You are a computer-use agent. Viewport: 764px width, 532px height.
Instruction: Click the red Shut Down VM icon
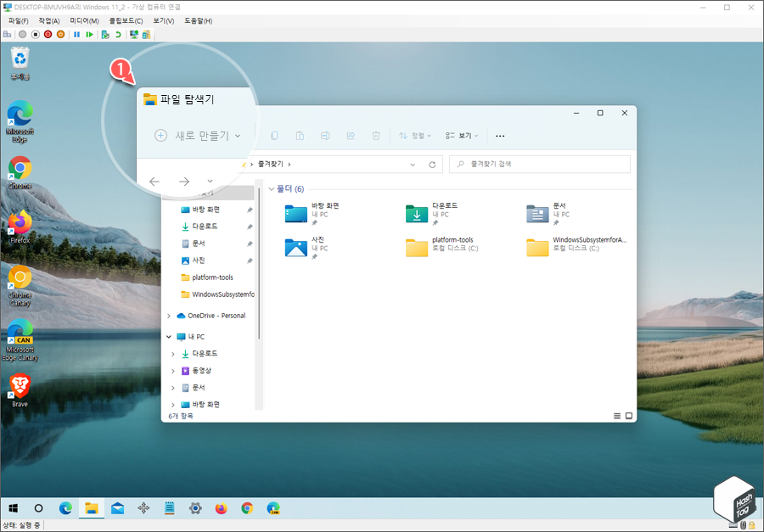coord(48,35)
